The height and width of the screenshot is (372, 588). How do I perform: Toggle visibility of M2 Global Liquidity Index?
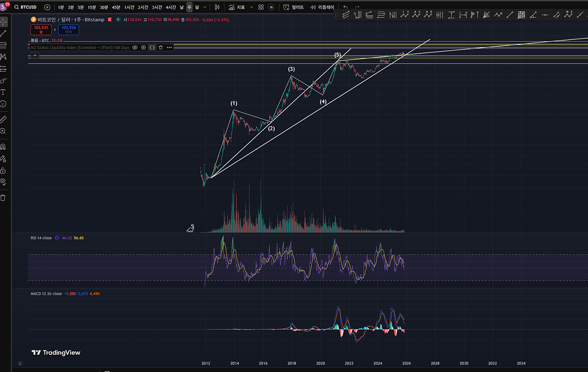(135, 47)
